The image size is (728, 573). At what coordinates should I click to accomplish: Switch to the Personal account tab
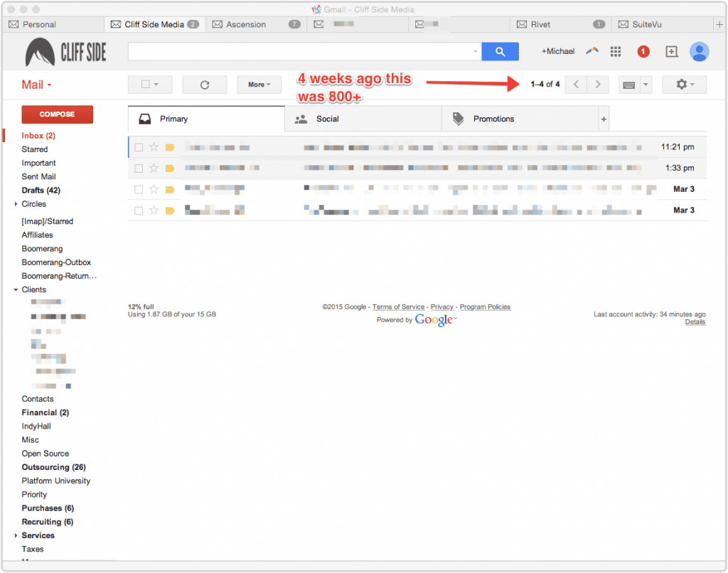pyautogui.click(x=53, y=24)
